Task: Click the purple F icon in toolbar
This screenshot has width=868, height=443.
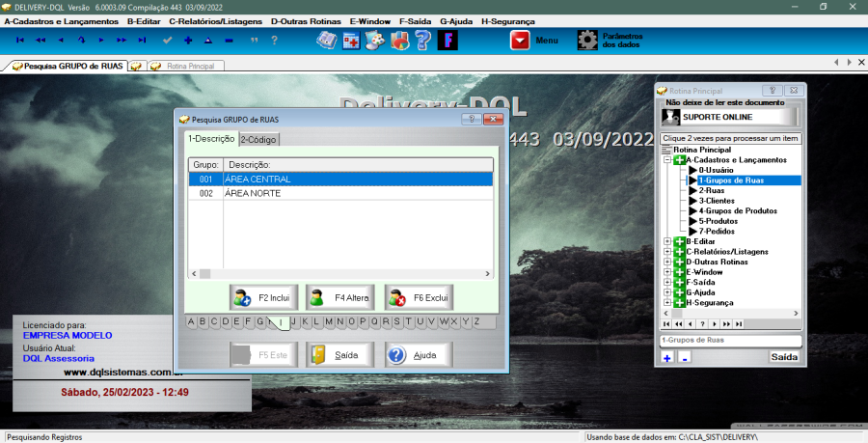Action: coord(448,41)
